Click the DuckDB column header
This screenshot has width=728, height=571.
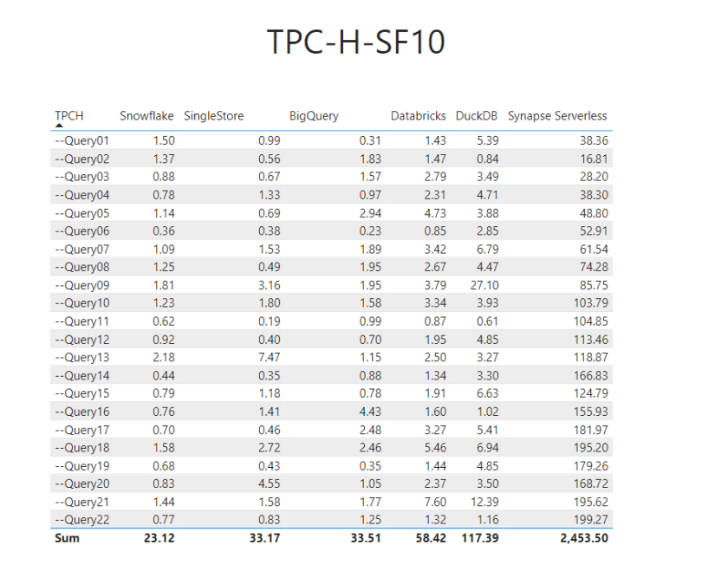(x=477, y=116)
